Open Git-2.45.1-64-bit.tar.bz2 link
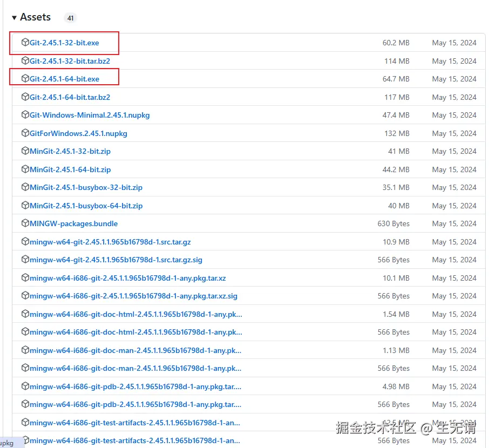This screenshot has height=448, width=489. click(70, 97)
